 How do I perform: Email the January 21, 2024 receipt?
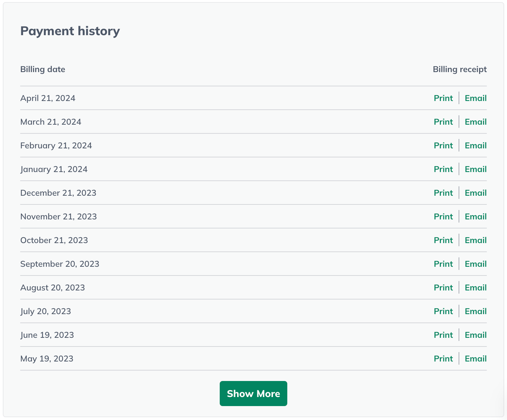tap(476, 169)
